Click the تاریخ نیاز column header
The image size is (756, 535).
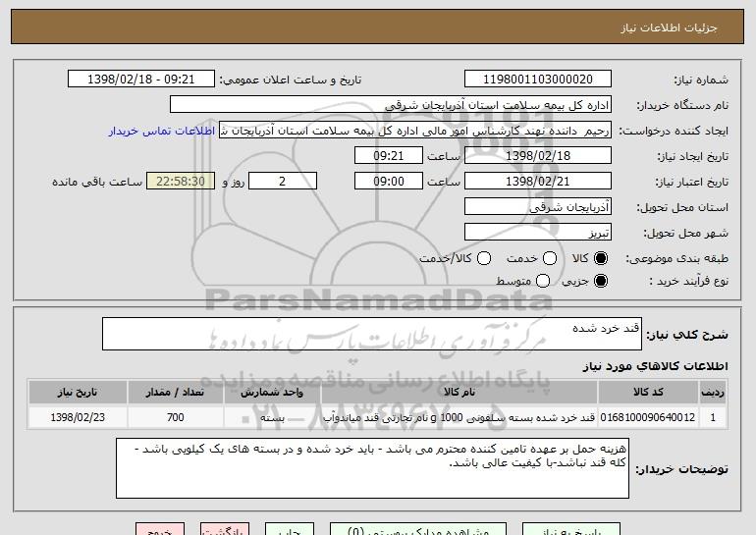tap(78, 393)
